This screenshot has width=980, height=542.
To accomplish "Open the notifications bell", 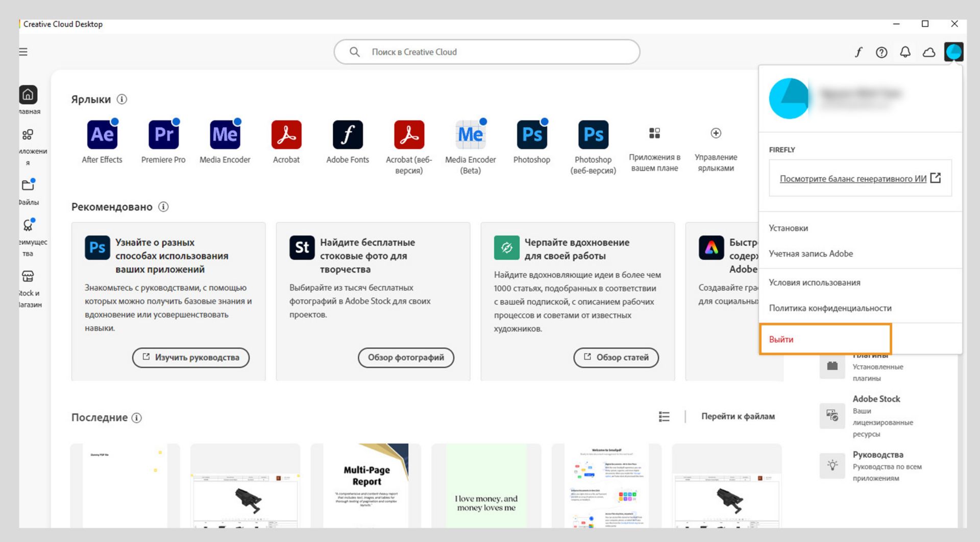I will [905, 52].
